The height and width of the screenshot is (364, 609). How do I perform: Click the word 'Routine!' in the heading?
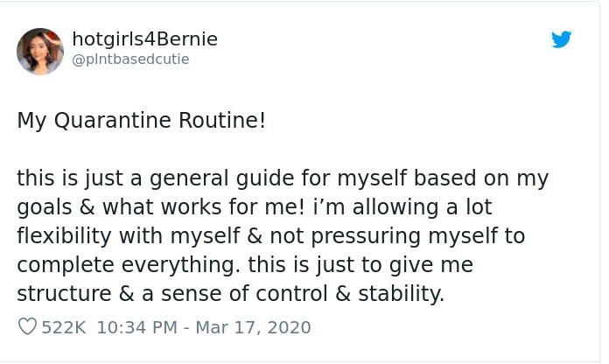tap(222, 120)
